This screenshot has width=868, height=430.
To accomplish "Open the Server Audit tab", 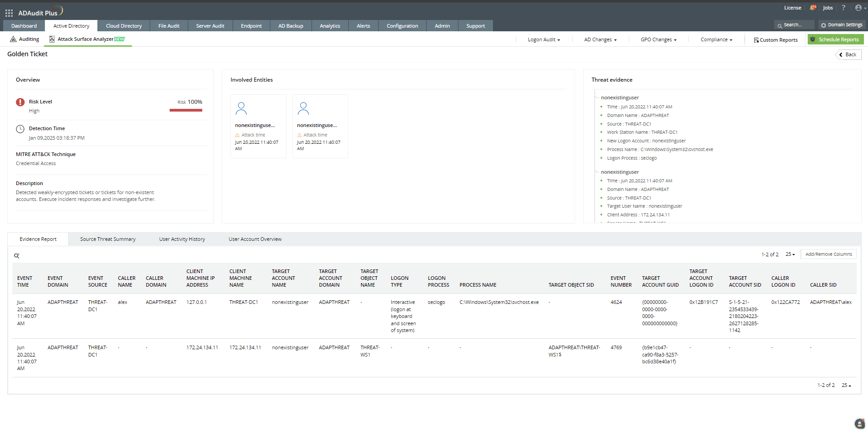I will [210, 26].
